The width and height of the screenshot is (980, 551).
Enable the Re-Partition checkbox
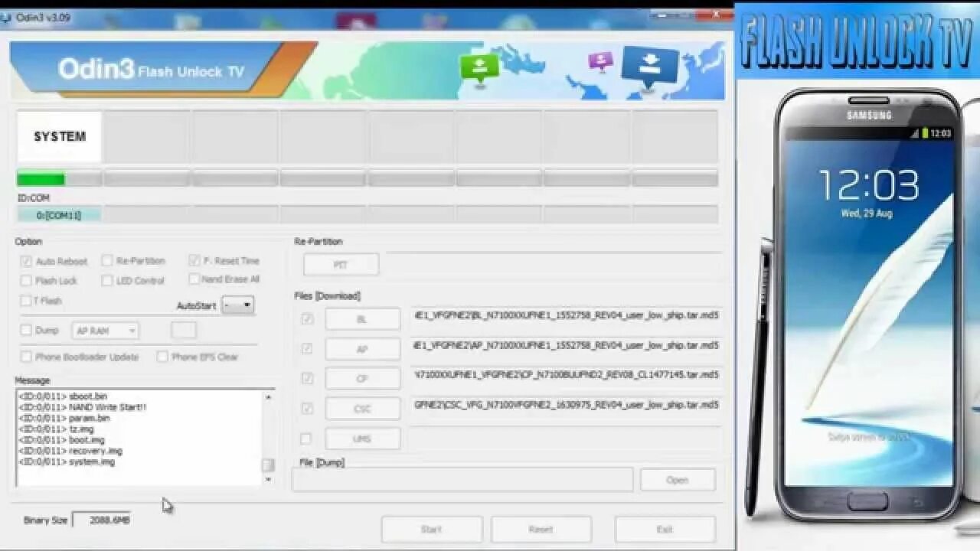[x=107, y=260]
